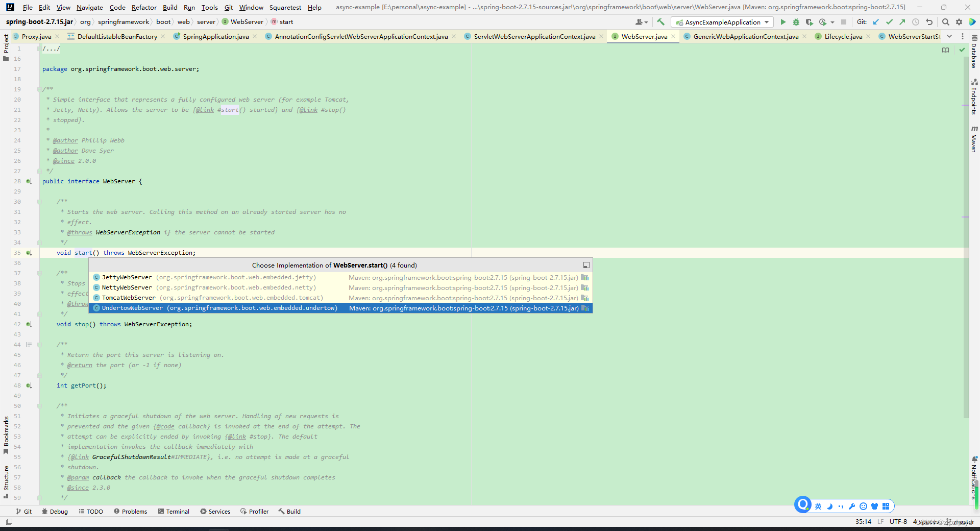Open the Refactor menu
This screenshot has width=980, height=531.
(144, 7)
